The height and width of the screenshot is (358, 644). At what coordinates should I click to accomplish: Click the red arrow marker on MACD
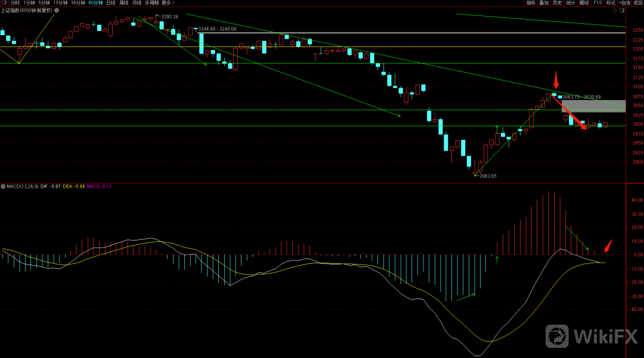click(608, 245)
